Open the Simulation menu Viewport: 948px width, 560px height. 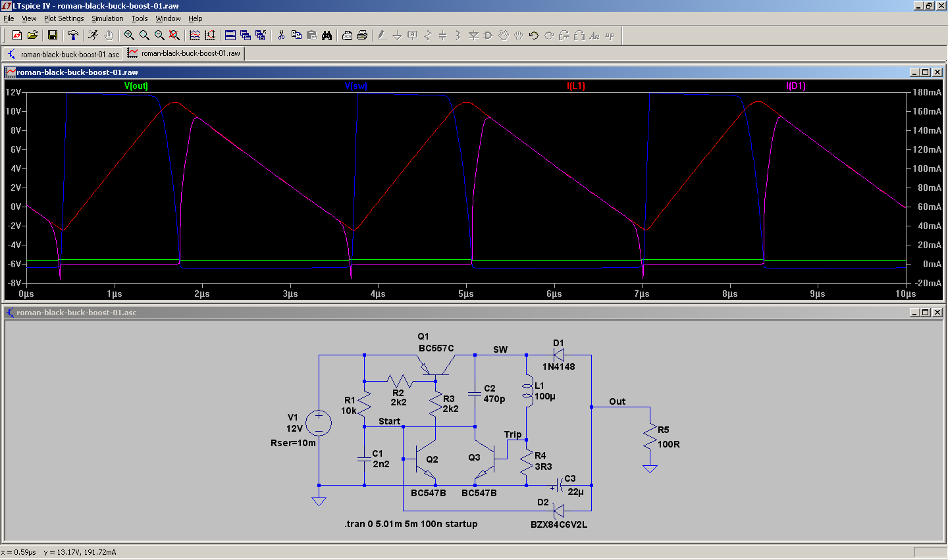(x=107, y=18)
